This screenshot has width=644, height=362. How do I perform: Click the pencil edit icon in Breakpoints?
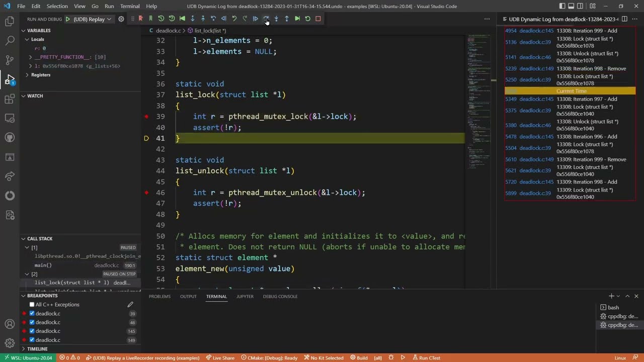tap(130, 304)
